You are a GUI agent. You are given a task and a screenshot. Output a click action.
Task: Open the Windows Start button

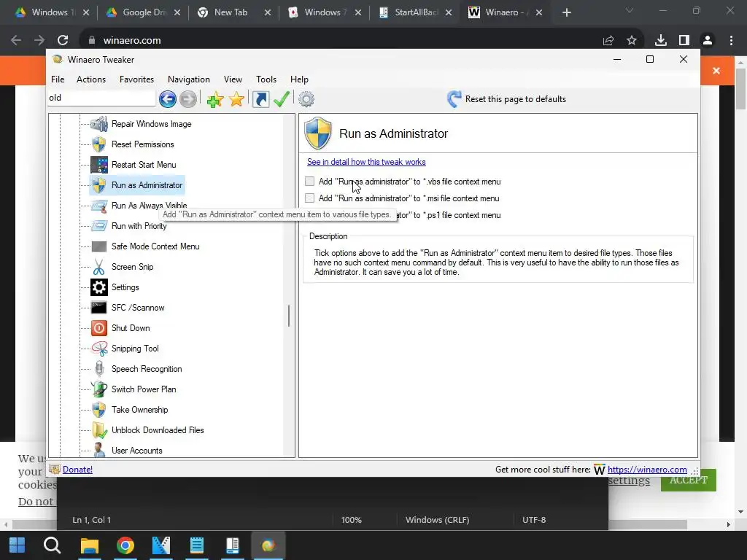pyautogui.click(x=18, y=545)
